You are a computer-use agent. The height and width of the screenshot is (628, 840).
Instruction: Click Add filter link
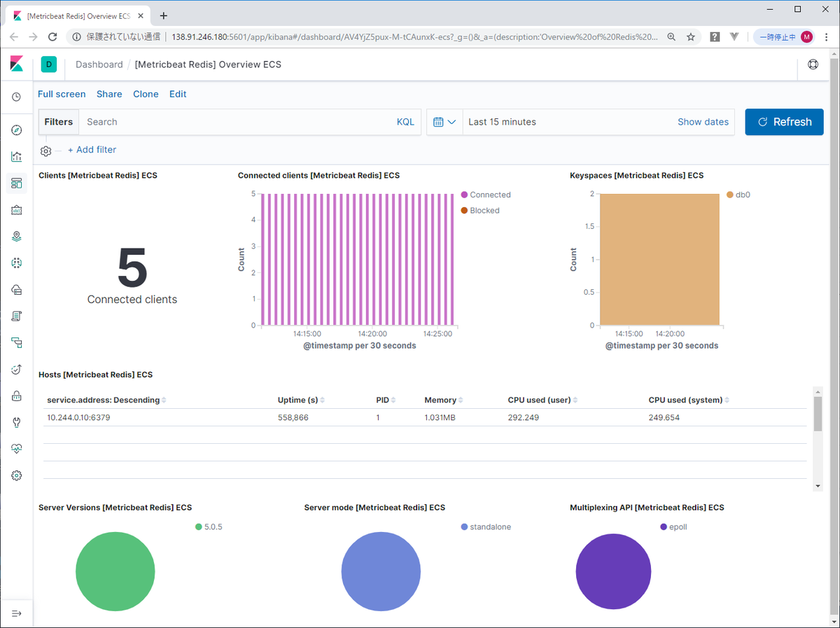coord(92,150)
